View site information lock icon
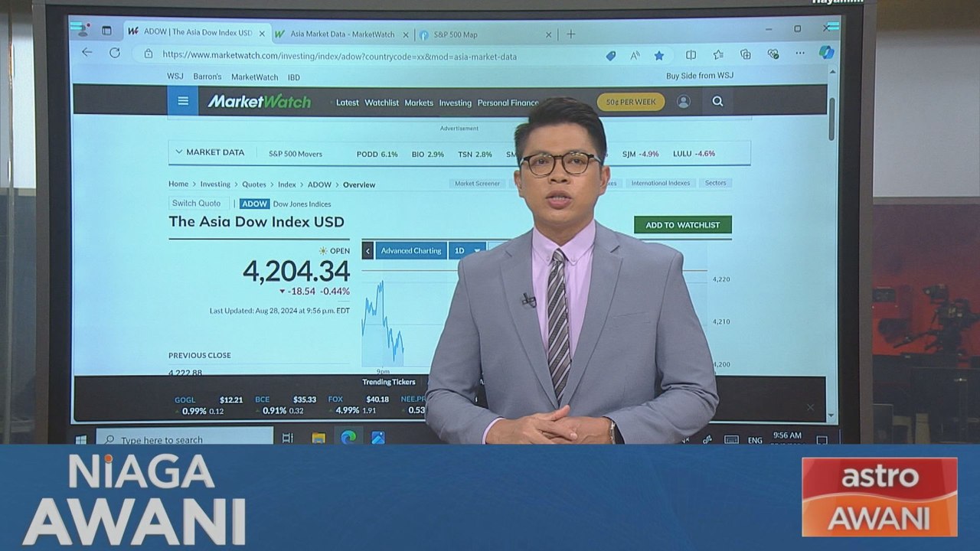The image size is (980, 551). click(x=149, y=54)
